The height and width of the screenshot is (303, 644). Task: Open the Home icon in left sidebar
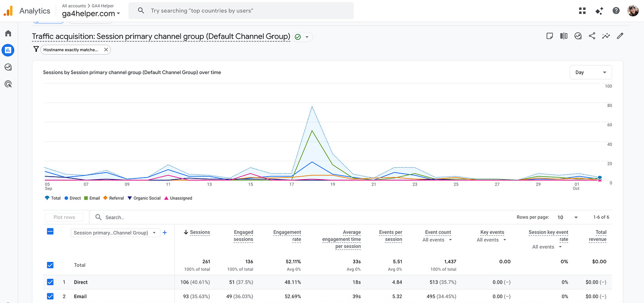(8, 34)
